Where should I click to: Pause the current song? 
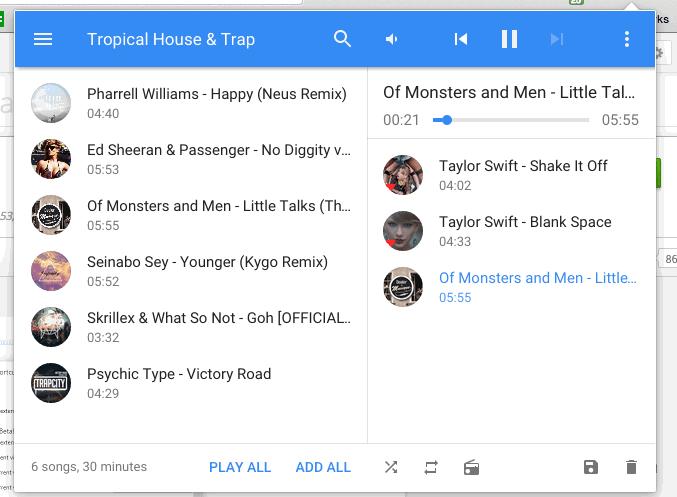point(509,39)
